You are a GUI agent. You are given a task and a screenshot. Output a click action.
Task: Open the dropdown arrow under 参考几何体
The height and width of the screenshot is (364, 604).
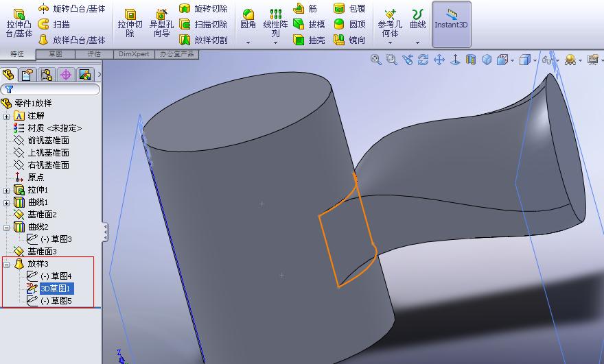tap(390, 43)
